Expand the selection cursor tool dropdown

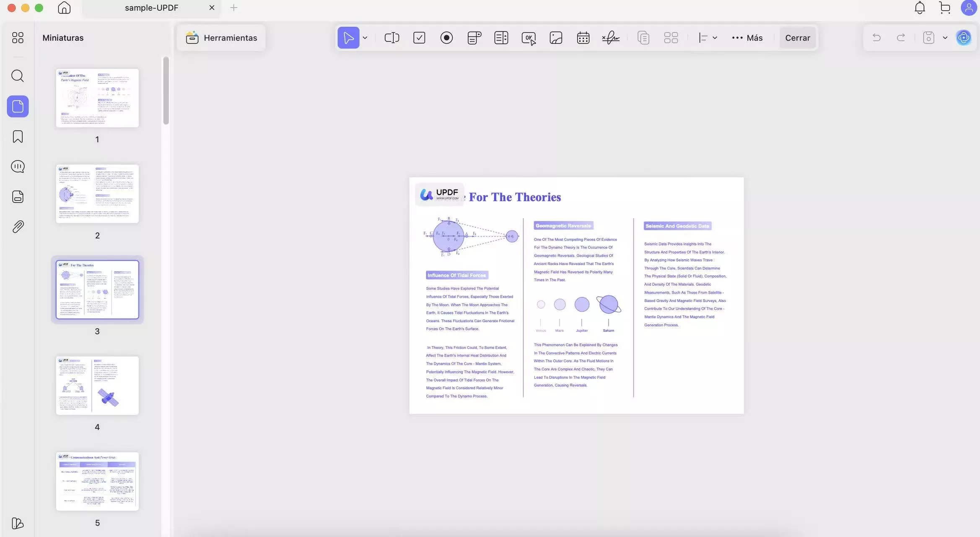(365, 38)
